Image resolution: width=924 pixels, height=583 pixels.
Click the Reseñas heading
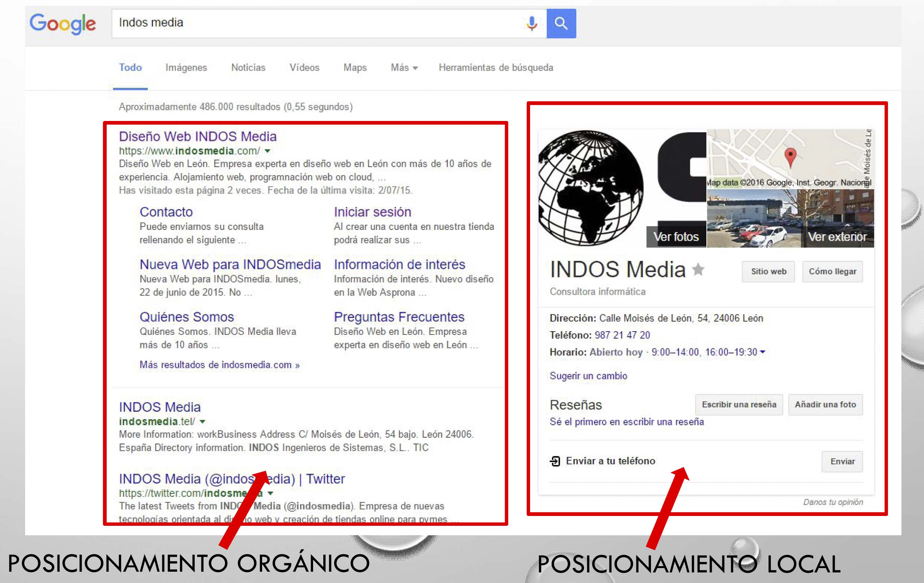pyautogui.click(x=576, y=405)
